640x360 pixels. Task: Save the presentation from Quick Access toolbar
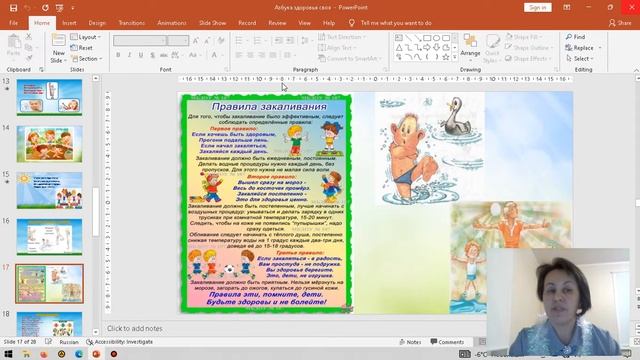coord(13,8)
